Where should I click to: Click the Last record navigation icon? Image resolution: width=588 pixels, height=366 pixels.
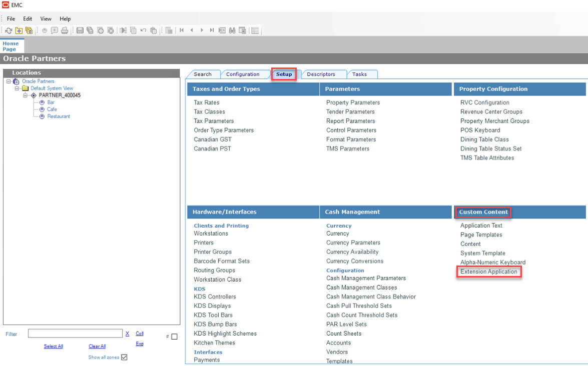coord(212,30)
